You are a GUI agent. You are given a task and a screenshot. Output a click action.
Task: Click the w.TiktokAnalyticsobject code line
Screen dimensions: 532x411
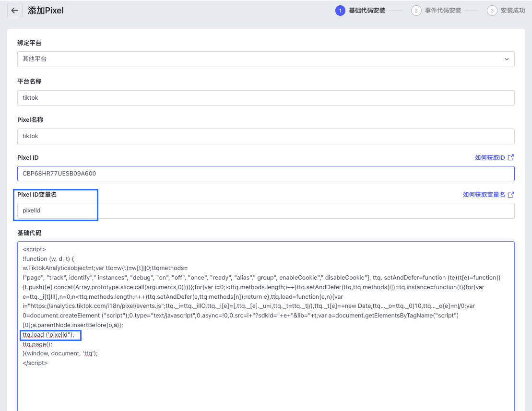point(105,268)
